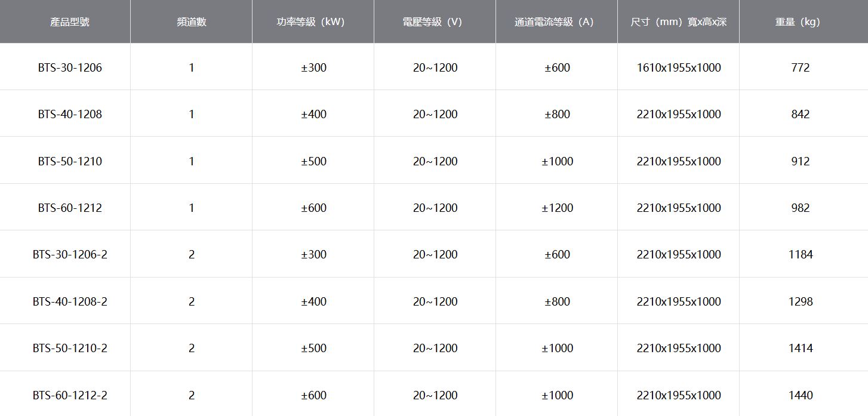Select the 功率等級 (kW) header
The image size is (868, 416).
310,22
